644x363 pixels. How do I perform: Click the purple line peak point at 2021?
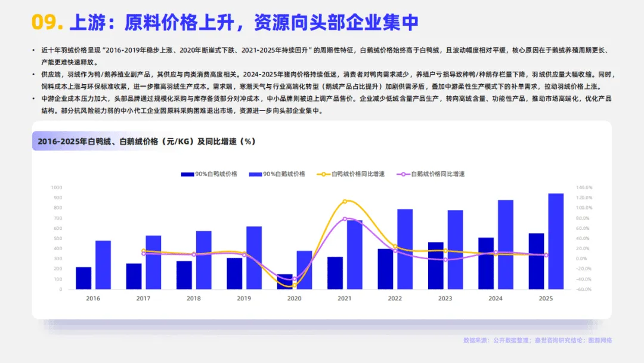point(345,219)
